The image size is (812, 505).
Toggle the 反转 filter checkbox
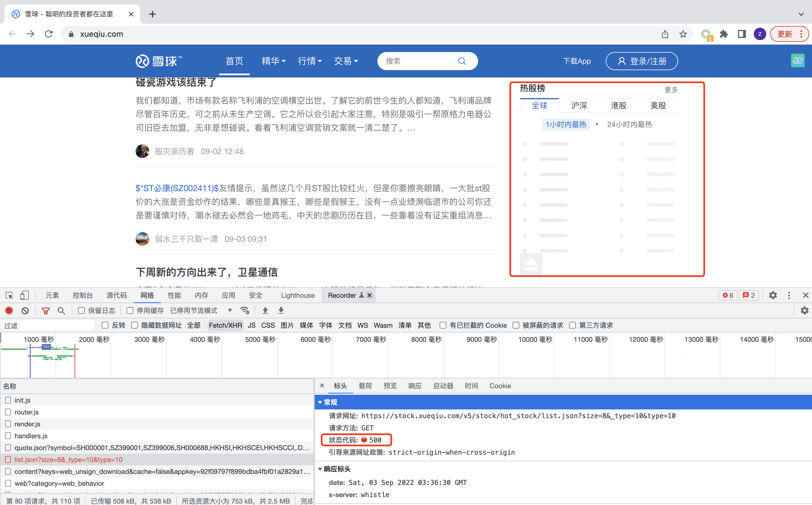pos(105,325)
